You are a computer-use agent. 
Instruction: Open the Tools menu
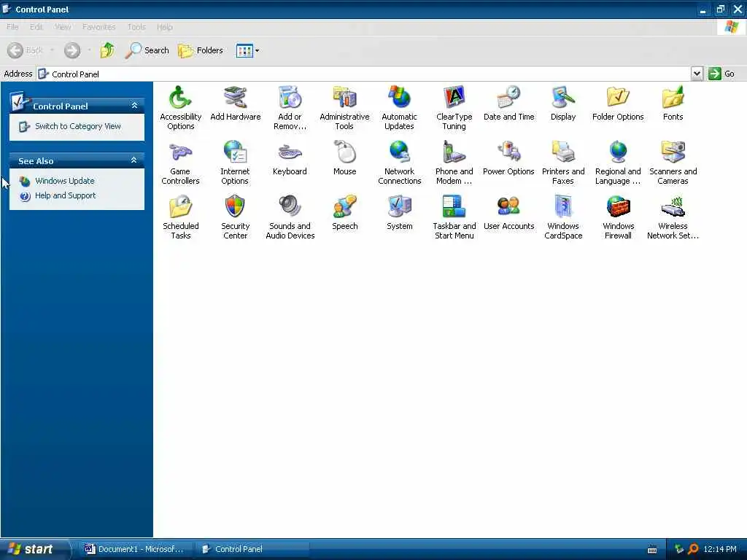click(136, 27)
